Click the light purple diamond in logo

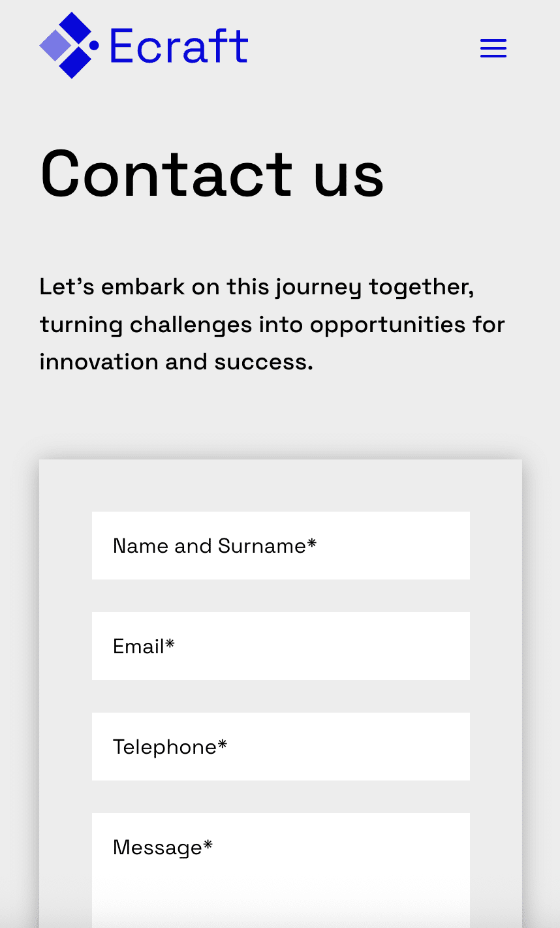(x=54, y=46)
